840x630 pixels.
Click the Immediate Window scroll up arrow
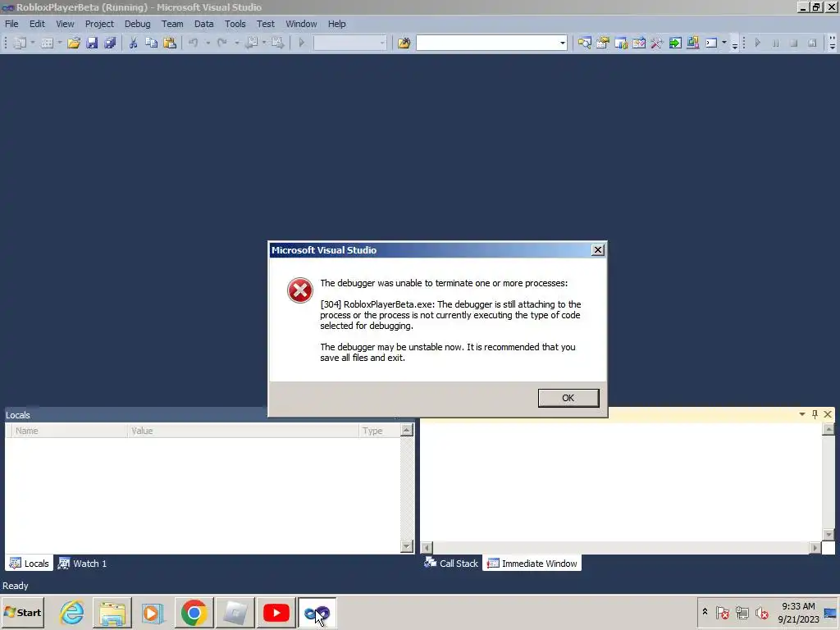[829, 430]
